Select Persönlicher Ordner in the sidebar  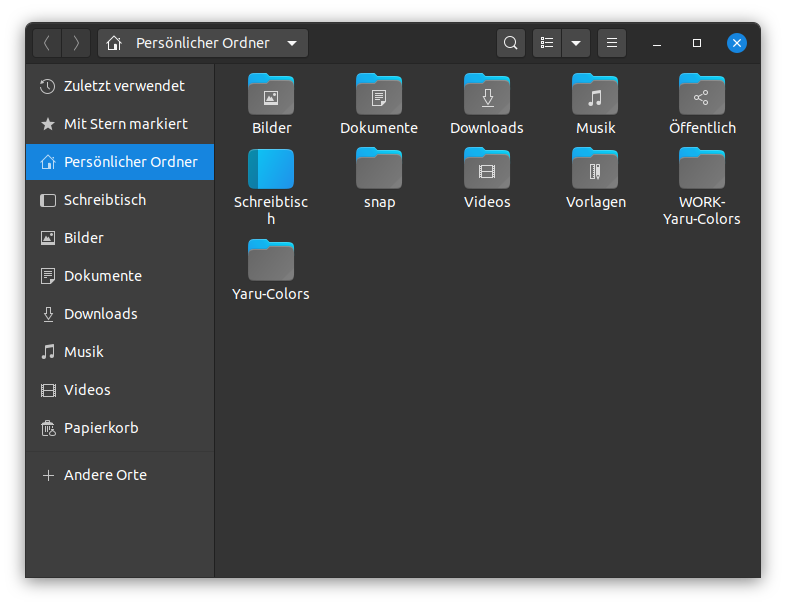click(120, 162)
